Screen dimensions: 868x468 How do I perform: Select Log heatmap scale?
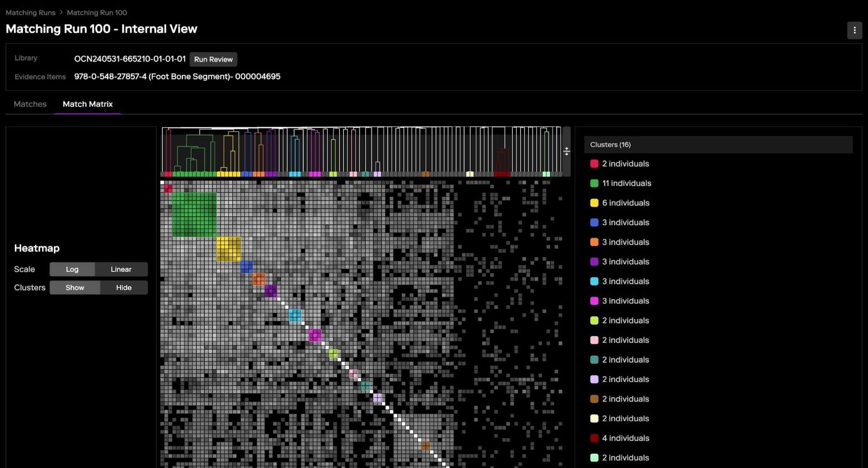[x=72, y=269]
